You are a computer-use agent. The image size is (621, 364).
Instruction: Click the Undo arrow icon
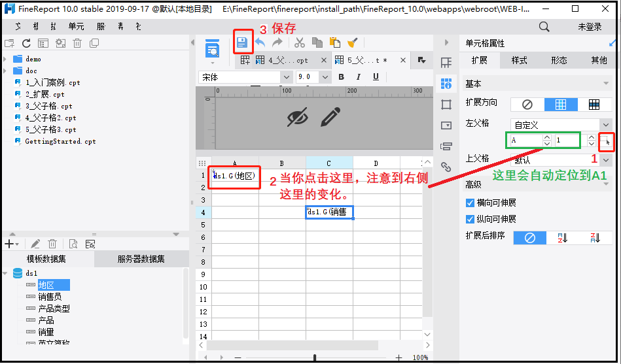(260, 42)
